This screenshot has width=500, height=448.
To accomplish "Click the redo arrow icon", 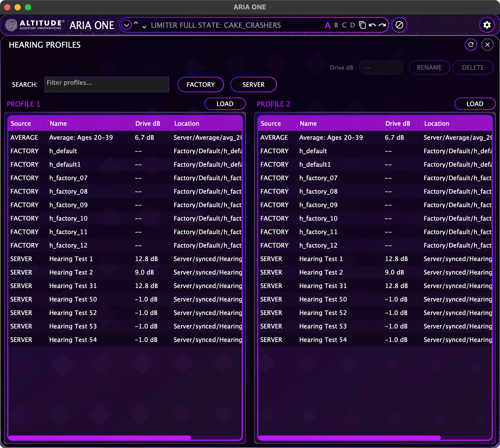I will click(382, 25).
